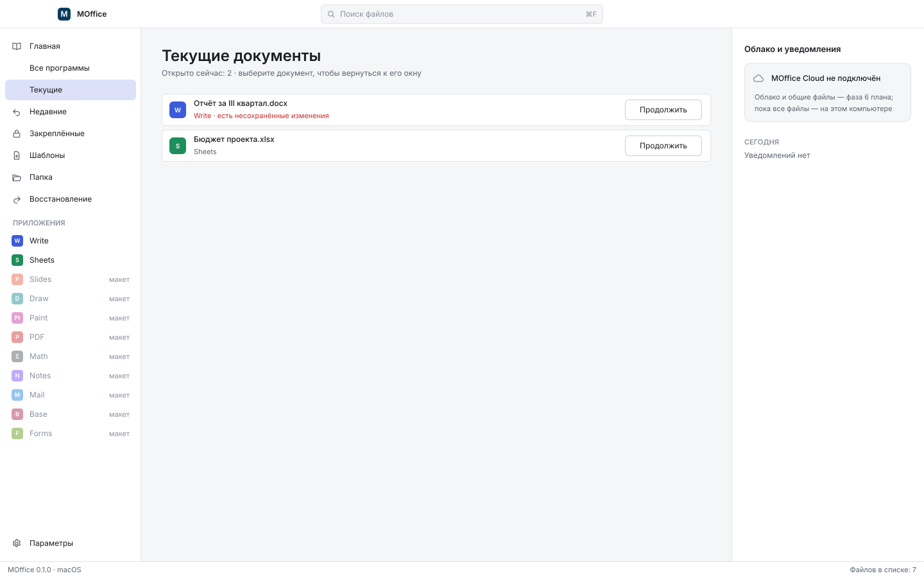Select file name Бюджет проекта.xlsx
Screen dimensions: 924x578
point(234,139)
